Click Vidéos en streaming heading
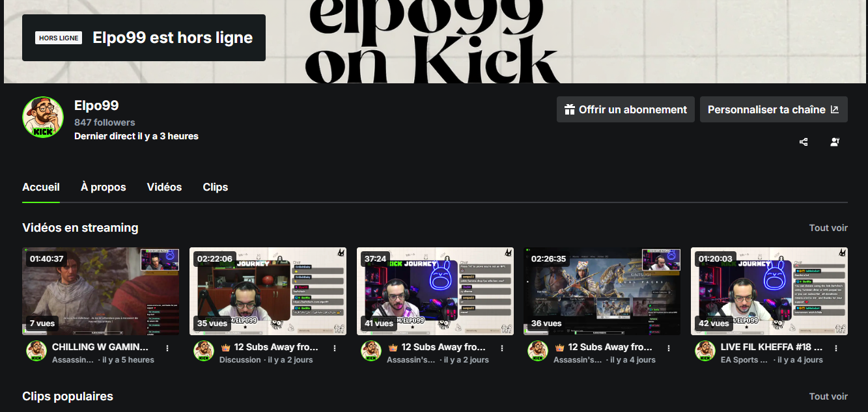The width and height of the screenshot is (868, 412). (x=80, y=228)
